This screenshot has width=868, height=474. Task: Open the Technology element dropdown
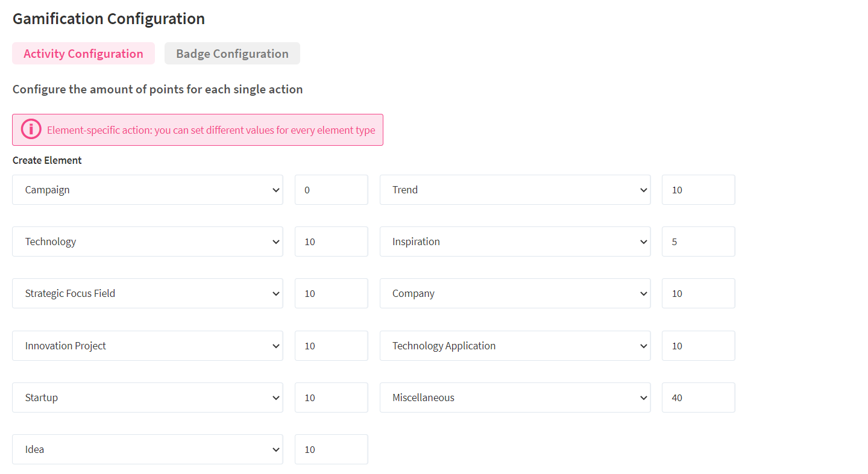coord(147,242)
